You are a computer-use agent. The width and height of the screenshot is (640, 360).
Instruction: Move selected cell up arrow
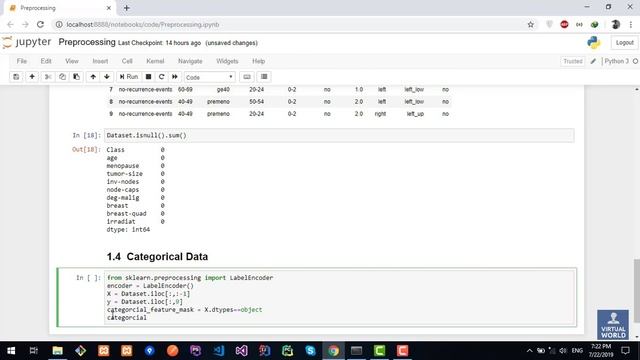93,77
